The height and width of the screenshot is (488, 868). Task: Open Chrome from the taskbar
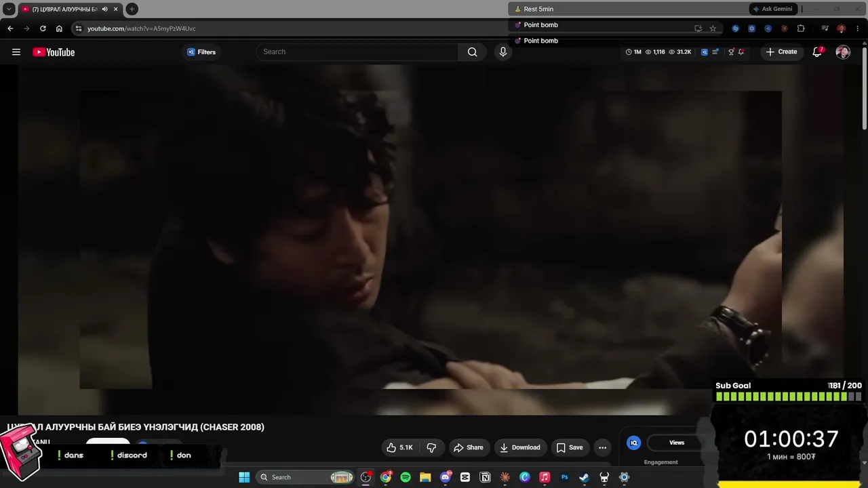pos(386,477)
